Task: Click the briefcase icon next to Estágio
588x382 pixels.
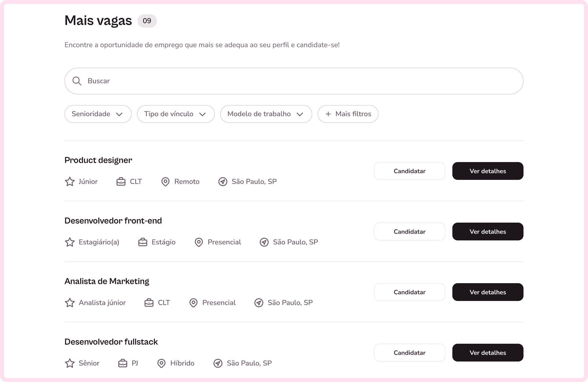Action: [x=143, y=242]
